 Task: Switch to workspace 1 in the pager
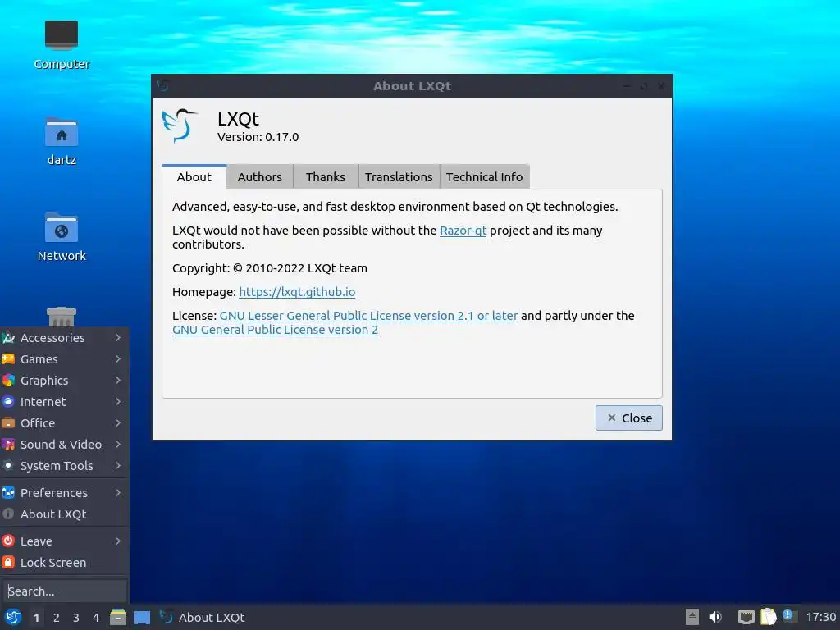click(36, 618)
